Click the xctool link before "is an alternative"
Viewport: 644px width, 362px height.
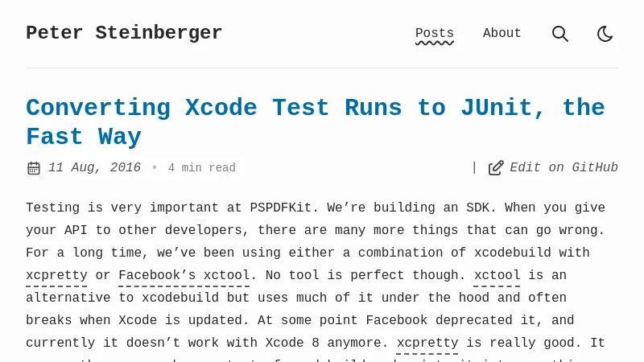[497, 275]
